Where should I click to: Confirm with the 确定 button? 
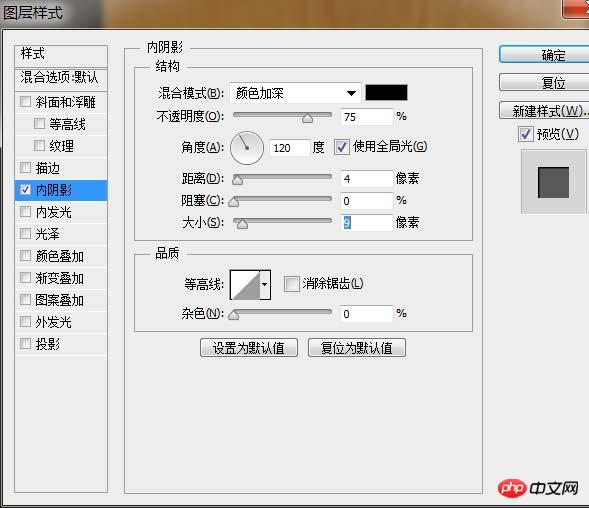click(544, 55)
